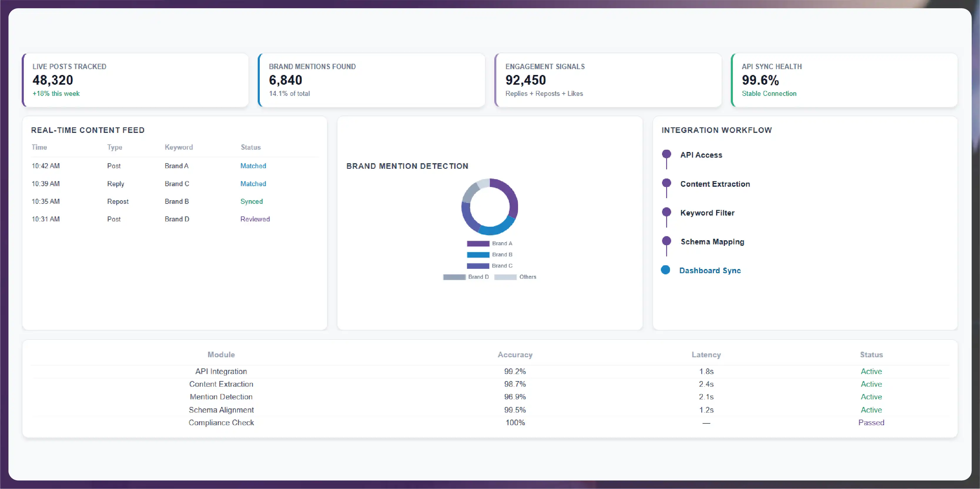The image size is (980, 489).
Task: Click the Type column header
Action: [x=115, y=147]
